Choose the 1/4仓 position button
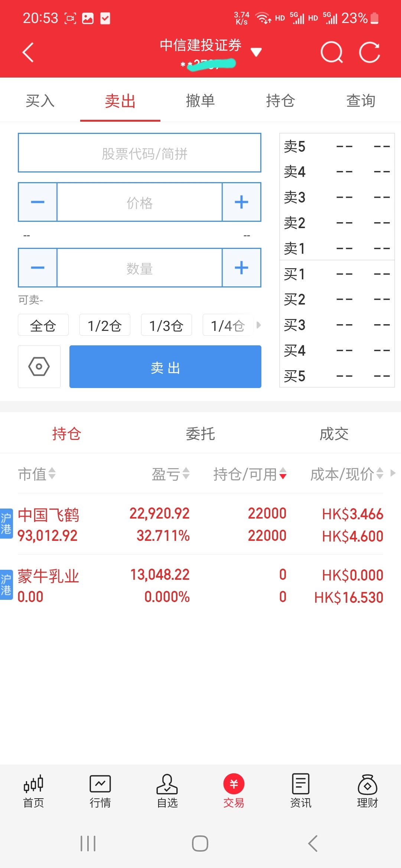401x868 pixels. 228,325
